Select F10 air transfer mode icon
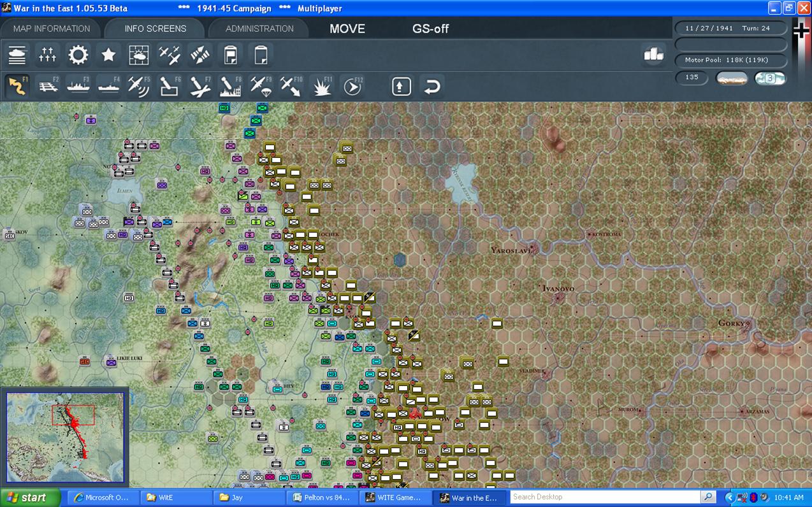 (x=291, y=86)
